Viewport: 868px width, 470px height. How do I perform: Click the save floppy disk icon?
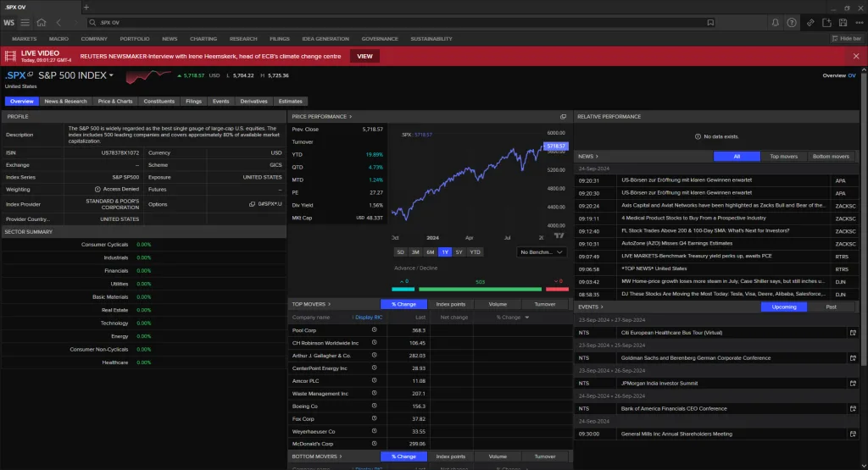click(843, 23)
